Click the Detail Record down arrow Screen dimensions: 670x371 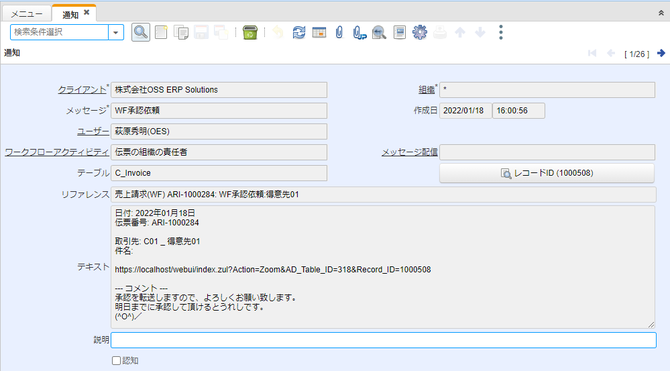(x=480, y=32)
